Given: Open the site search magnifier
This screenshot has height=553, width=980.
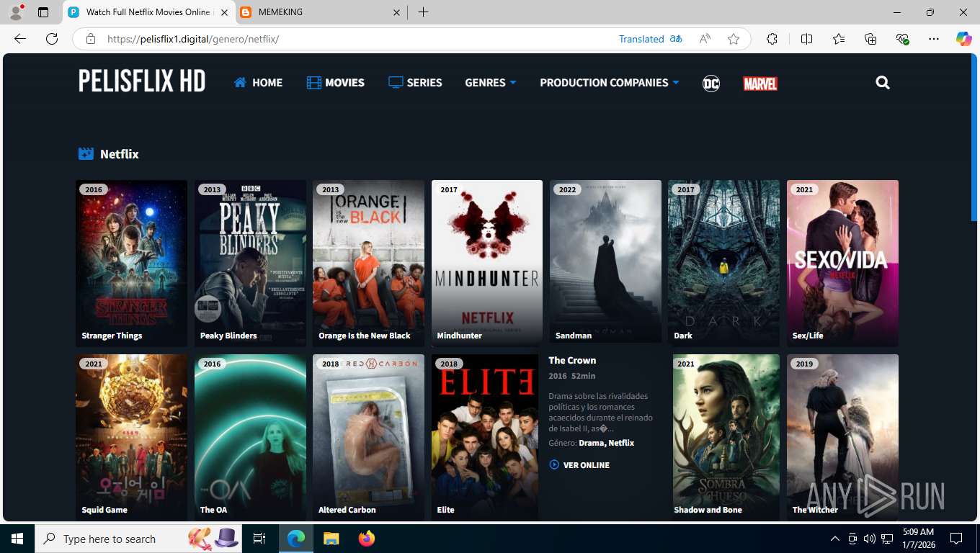Looking at the screenshot, I should click(x=883, y=83).
